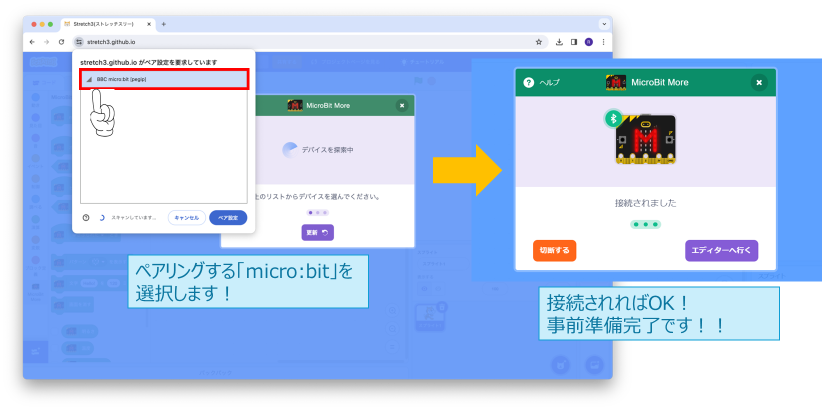The image size is (822, 410).
Task: Open the choose-a-backdrop picture button
Action: tap(594, 365)
